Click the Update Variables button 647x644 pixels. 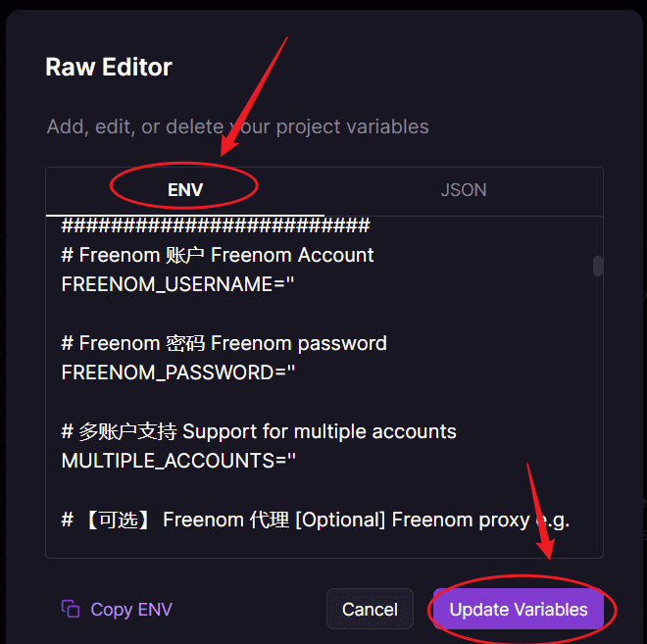click(519, 609)
